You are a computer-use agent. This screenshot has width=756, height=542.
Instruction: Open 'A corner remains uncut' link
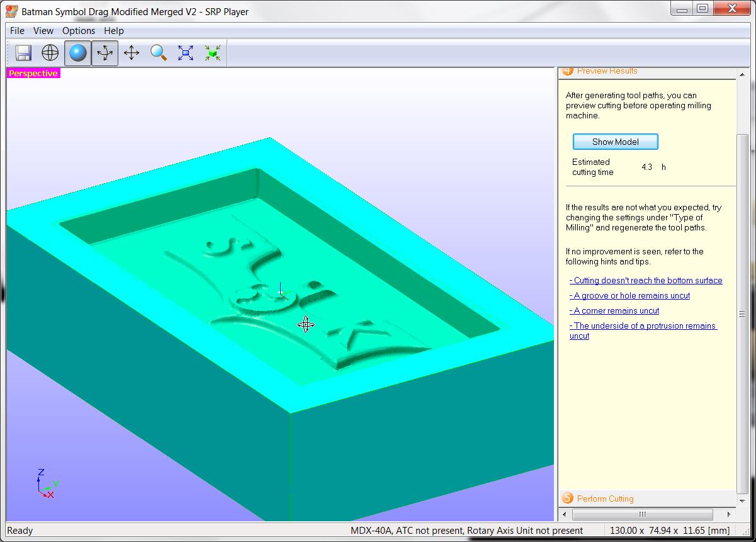pyautogui.click(x=614, y=310)
